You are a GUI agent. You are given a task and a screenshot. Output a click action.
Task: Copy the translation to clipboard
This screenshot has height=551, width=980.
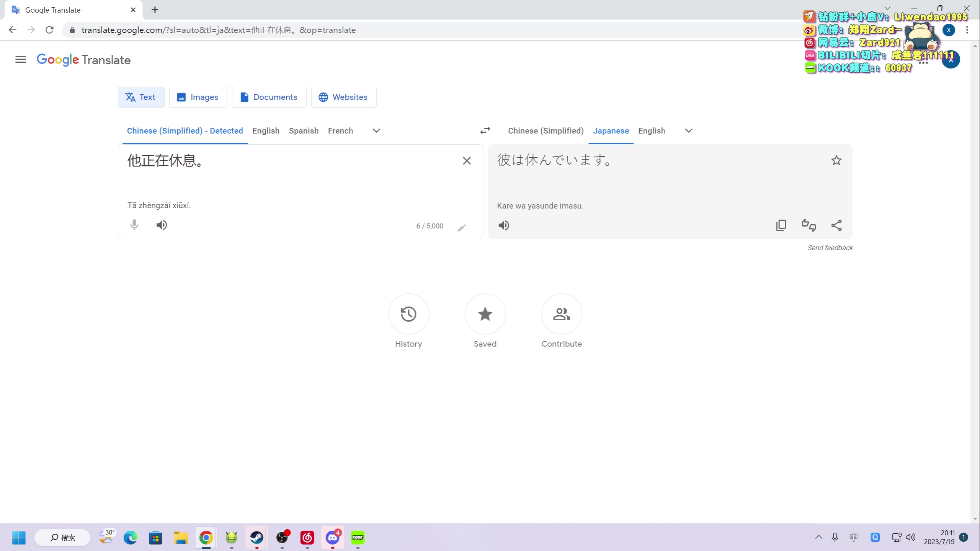pos(781,225)
